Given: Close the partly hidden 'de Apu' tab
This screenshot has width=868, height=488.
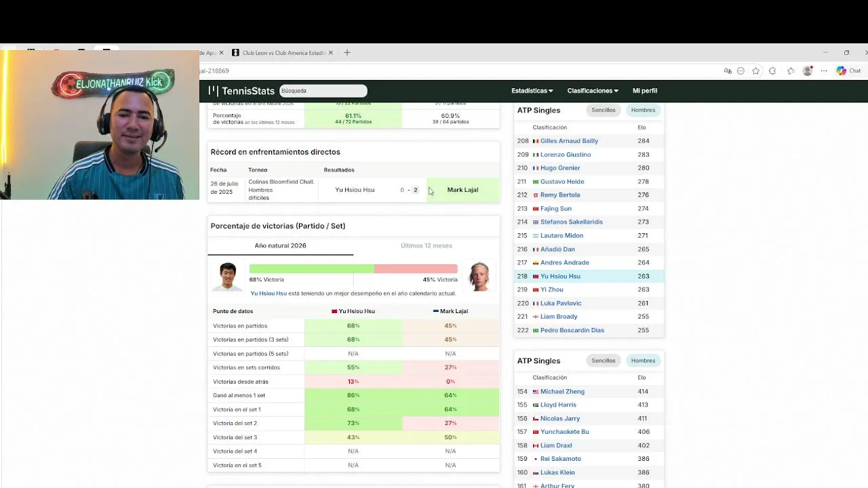Looking at the screenshot, I should click(221, 53).
